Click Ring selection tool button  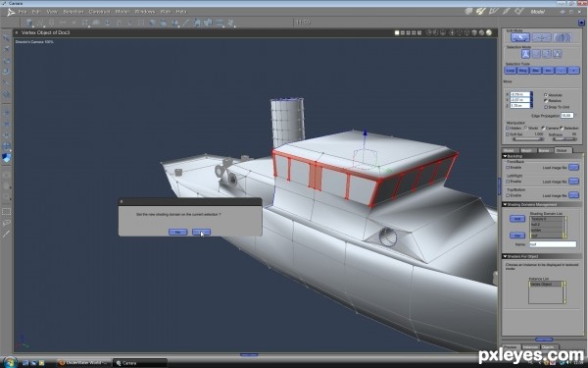click(x=522, y=71)
